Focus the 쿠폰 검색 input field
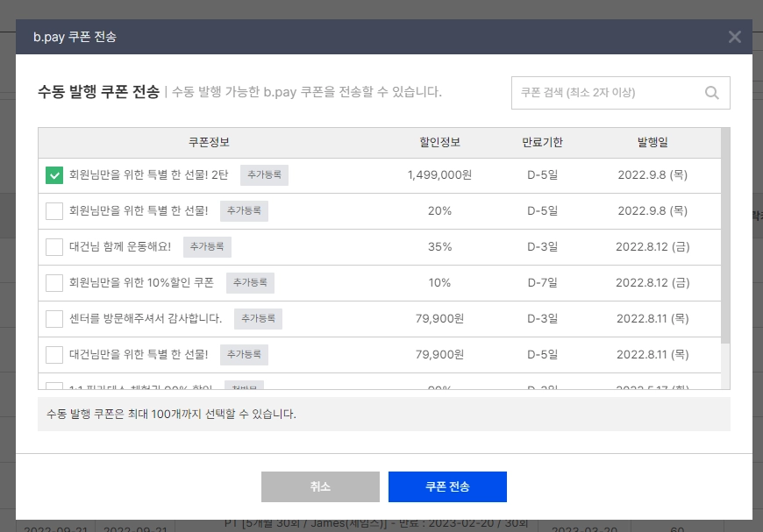The width and height of the screenshot is (763, 532). [x=609, y=92]
